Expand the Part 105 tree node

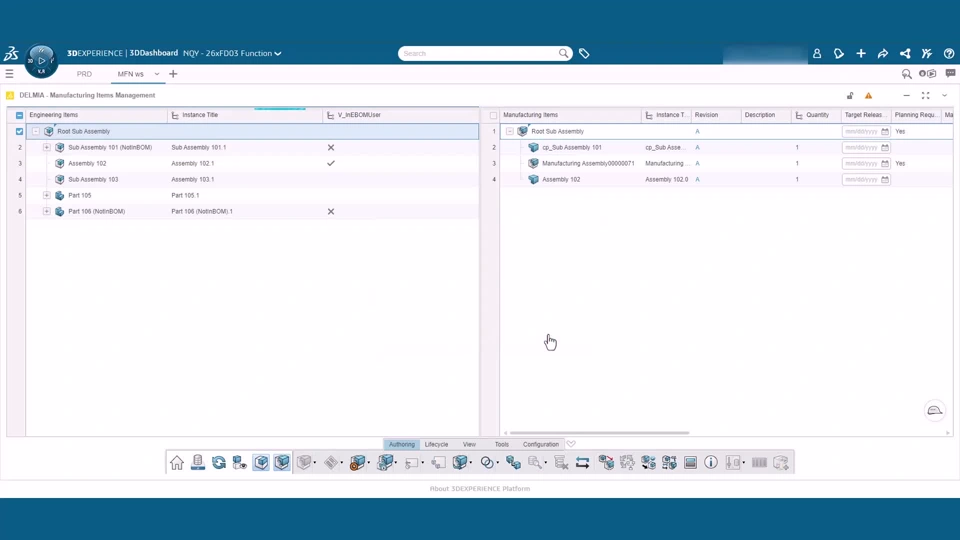[47, 195]
